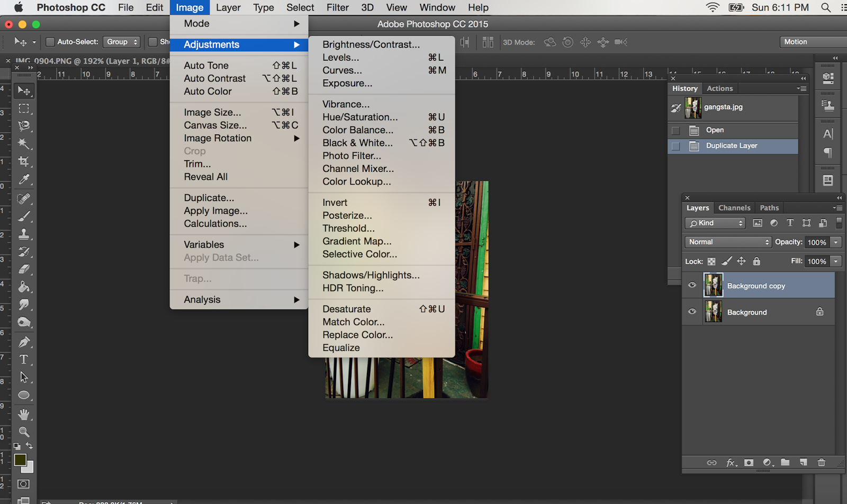Select the Magic Wand tool
The image size is (847, 504).
coord(24,143)
